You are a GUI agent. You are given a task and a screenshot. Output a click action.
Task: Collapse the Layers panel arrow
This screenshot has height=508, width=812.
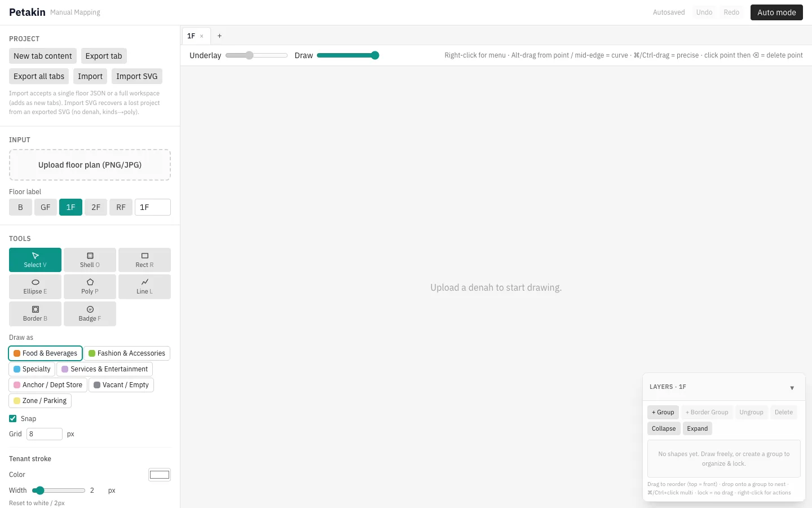point(792,388)
